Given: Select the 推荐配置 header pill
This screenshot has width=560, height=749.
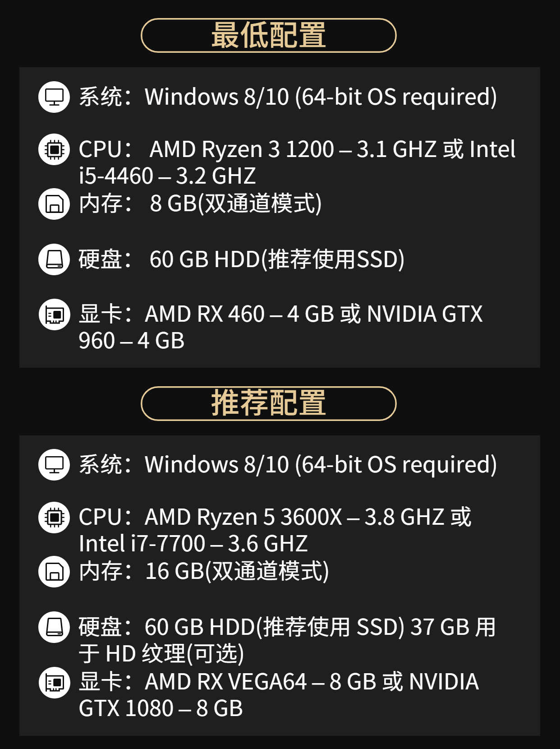Looking at the screenshot, I should click(269, 403).
